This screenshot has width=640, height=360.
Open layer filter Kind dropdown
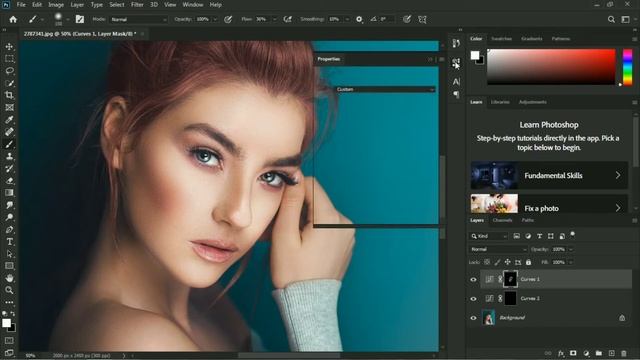(489, 236)
